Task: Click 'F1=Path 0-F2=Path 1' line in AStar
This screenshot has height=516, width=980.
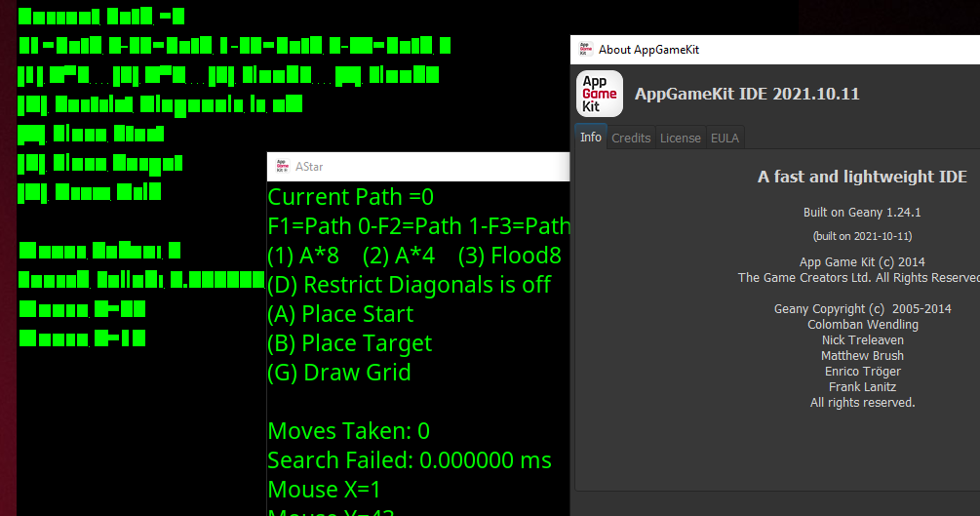Action: coord(418,226)
